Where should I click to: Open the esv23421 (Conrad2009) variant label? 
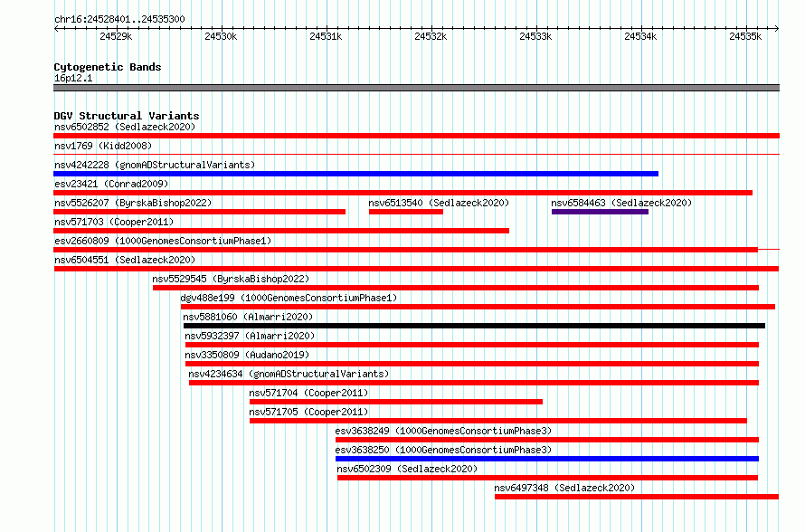click(x=111, y=184)
